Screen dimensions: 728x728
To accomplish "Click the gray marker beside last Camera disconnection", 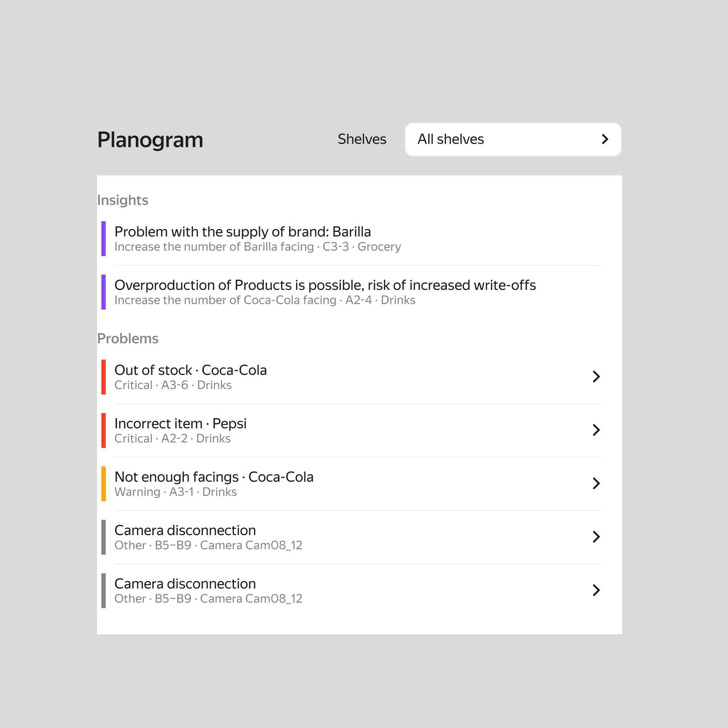I will pyautogui.click(x=104, y=590).
